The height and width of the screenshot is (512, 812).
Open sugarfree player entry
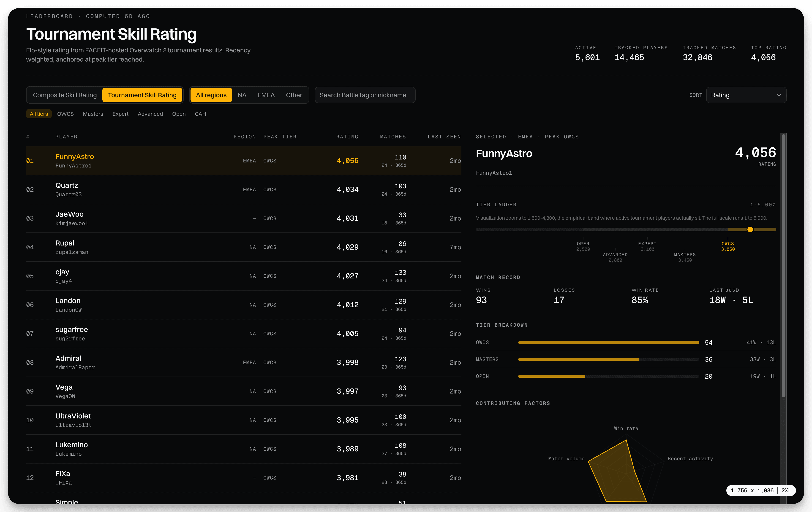point(243,334)
